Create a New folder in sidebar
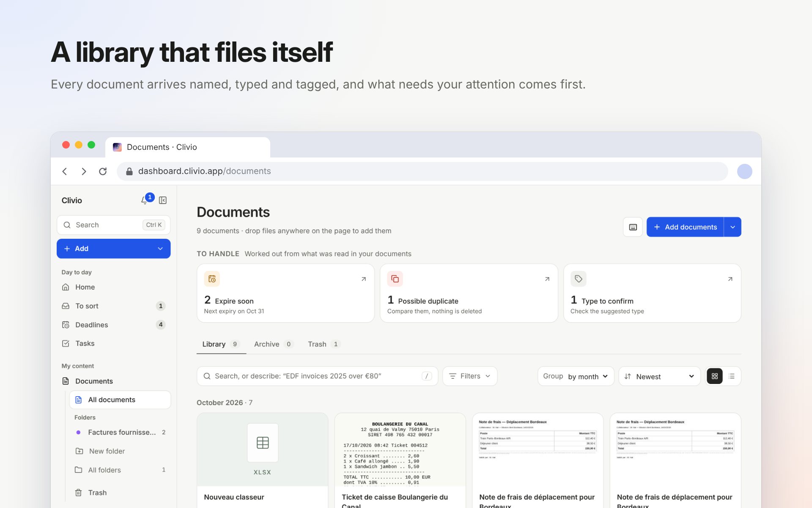The width and height of the screenshot is (812, 508). tap(120, 451)
